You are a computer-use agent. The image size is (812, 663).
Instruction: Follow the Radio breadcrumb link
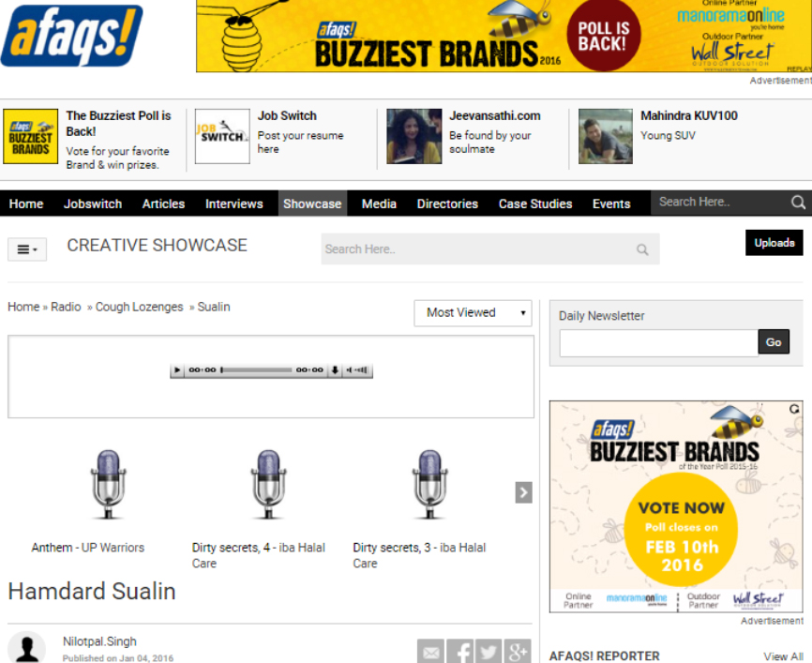(66, 307)
